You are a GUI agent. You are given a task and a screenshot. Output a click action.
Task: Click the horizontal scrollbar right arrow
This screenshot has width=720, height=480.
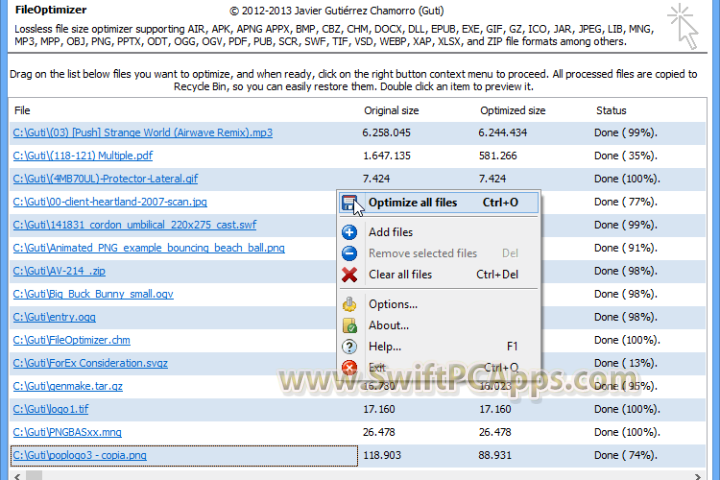[x=698, y=476]
